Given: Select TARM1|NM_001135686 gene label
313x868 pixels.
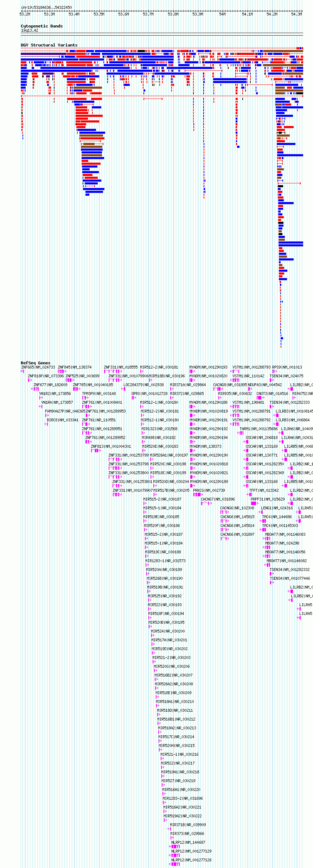Looking at the screenshot, I should (x=258, y=429).
